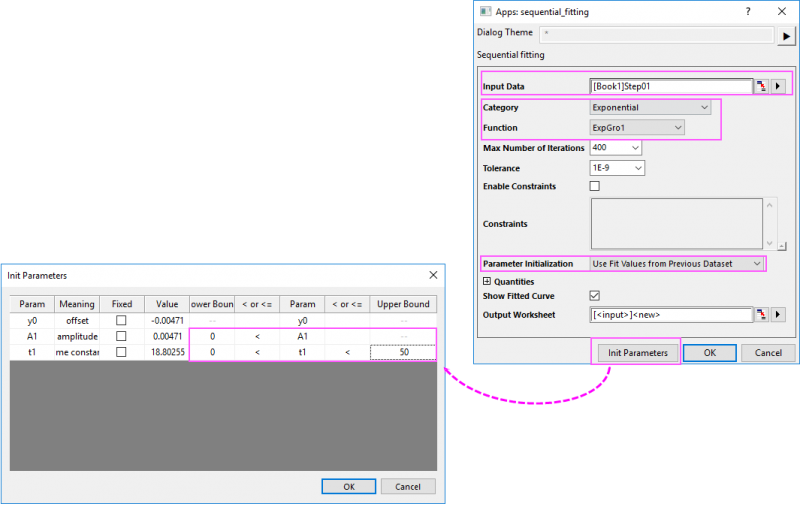Open the Category dropdown showing Exponential
The width and height of the screenshot is (800, 507).
(651, 107)
